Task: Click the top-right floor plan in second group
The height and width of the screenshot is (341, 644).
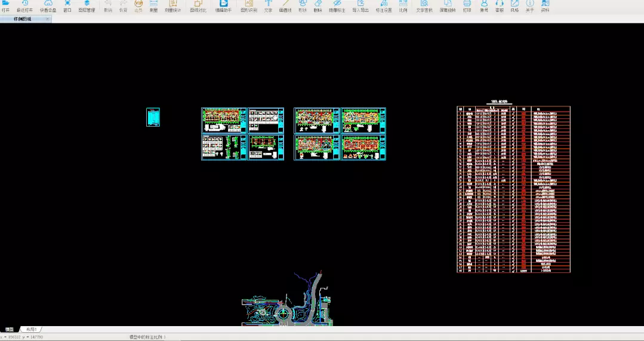Action: click(x=363, y=121)
